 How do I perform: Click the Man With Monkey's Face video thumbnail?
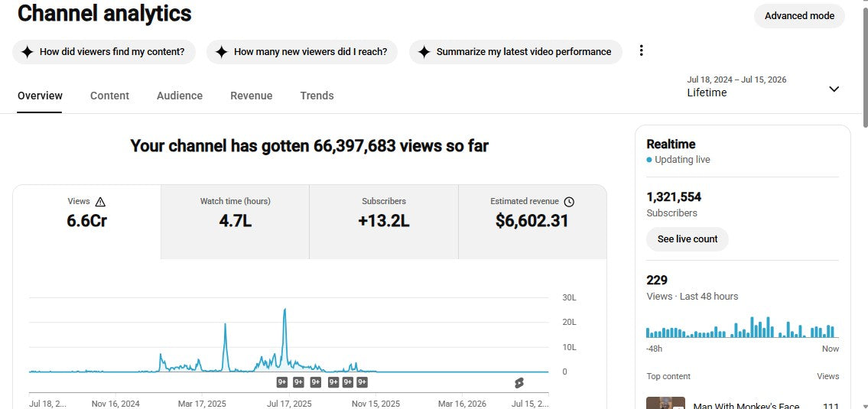665,403
